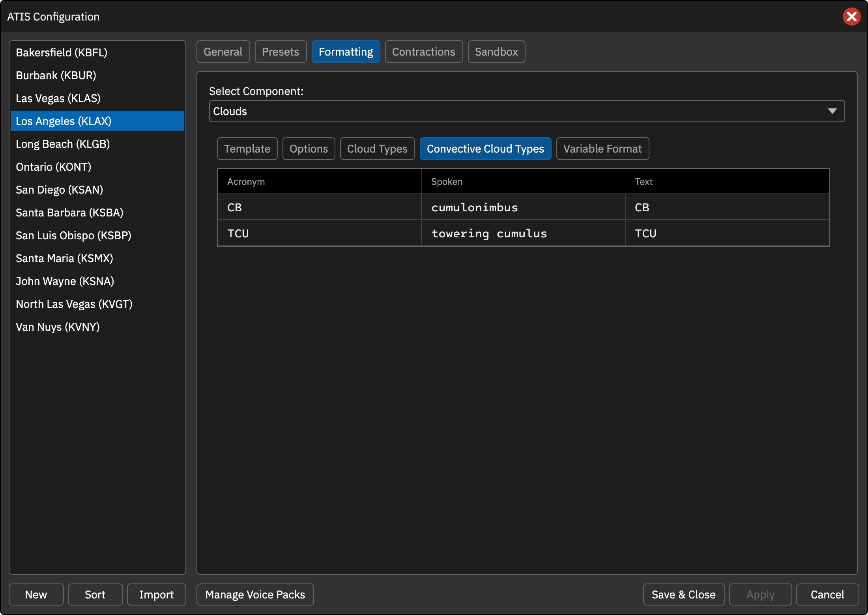Screen dimensions: 868x615
Task: Open Manage Voice Packs
Action: tap(255, 594)
